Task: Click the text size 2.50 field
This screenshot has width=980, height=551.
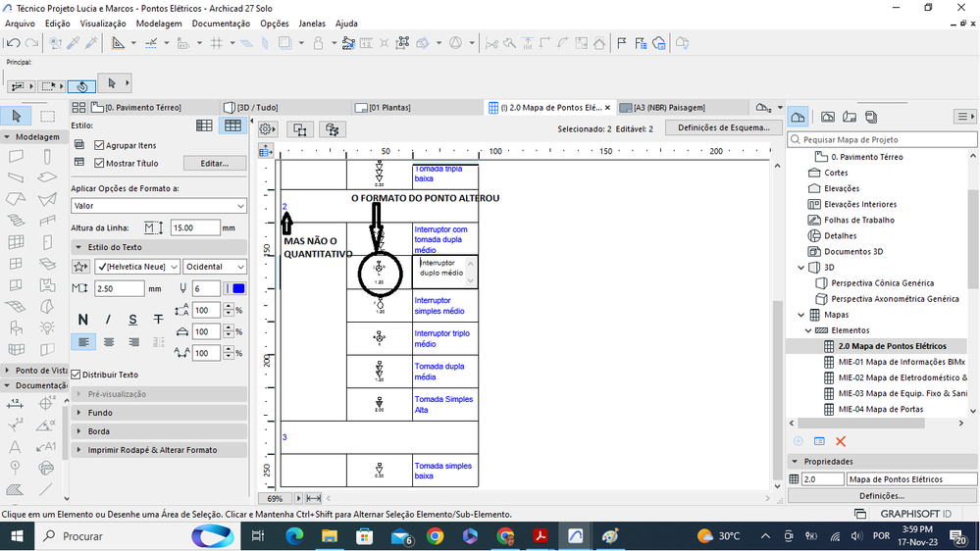Action: [120, 288]
